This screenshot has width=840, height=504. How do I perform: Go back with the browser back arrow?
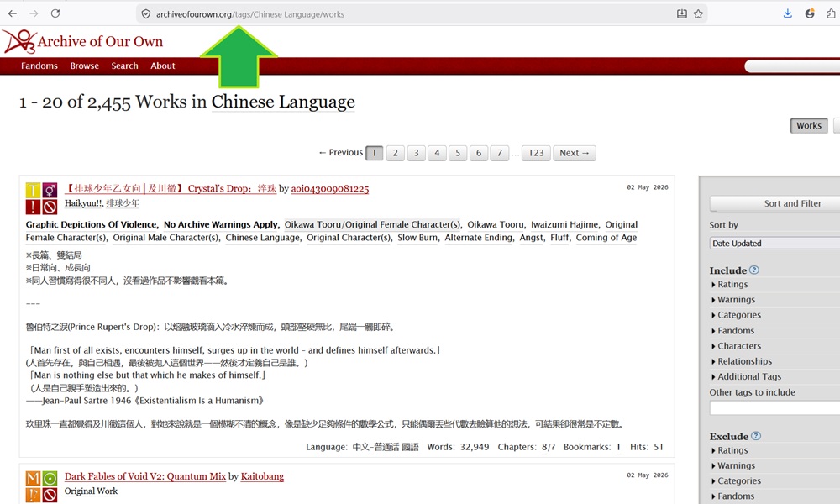pos(13,13)
